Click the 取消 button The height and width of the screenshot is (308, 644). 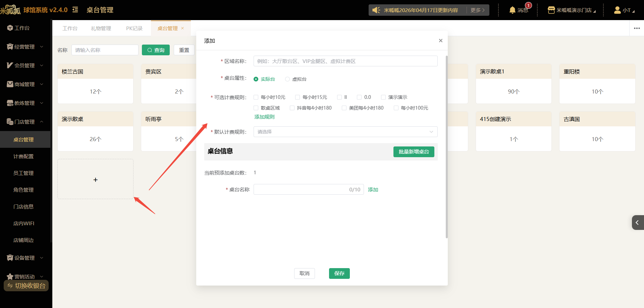click(305, 273)
